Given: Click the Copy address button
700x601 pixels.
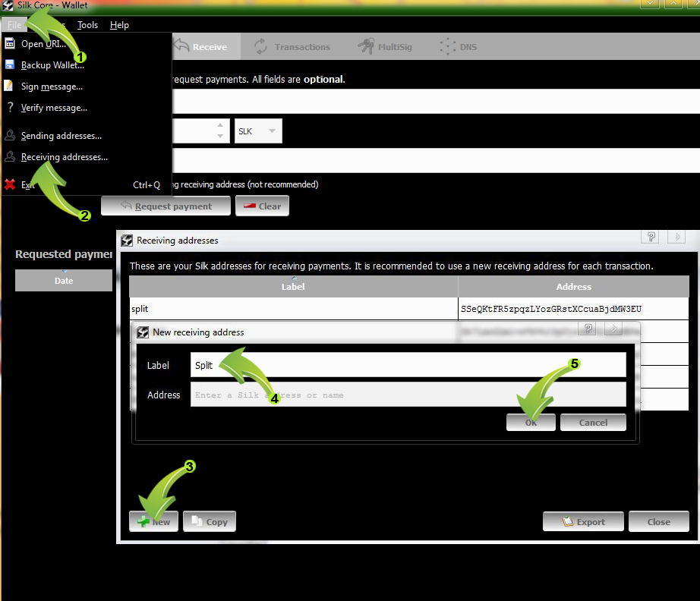Looking at the screenshot, I should pos(210,521).
